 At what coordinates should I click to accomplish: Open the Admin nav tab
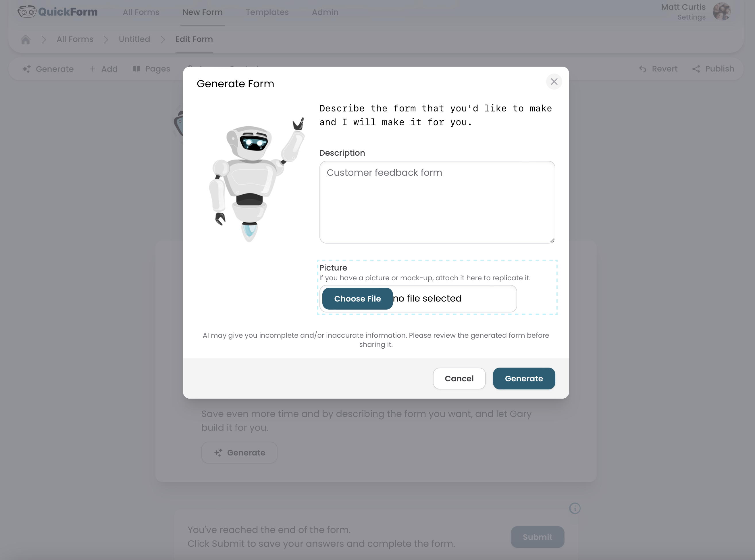[325, 12]
